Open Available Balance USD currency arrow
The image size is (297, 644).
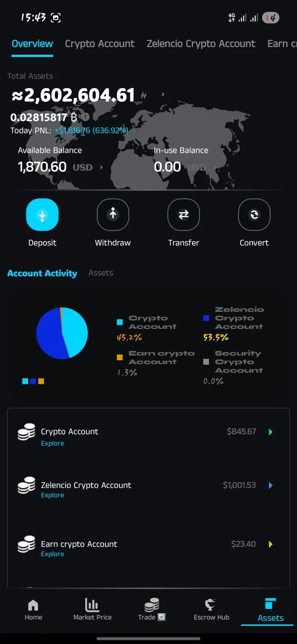101,168
